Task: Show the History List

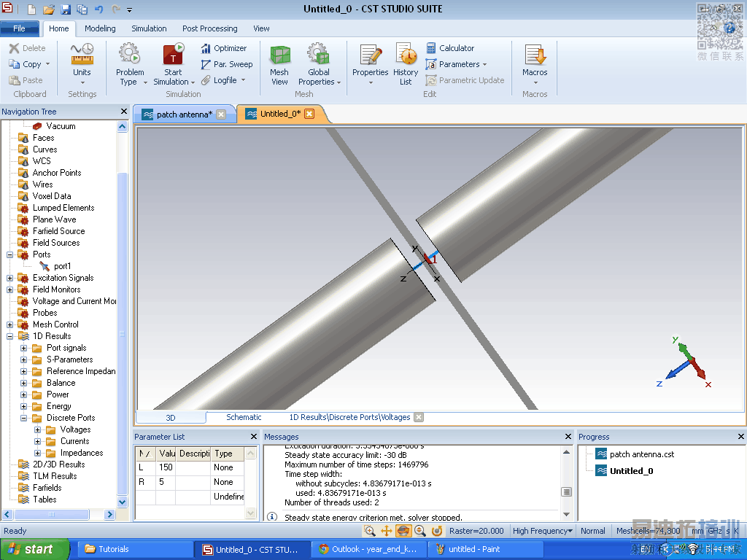Action: (x=406, y=64)
